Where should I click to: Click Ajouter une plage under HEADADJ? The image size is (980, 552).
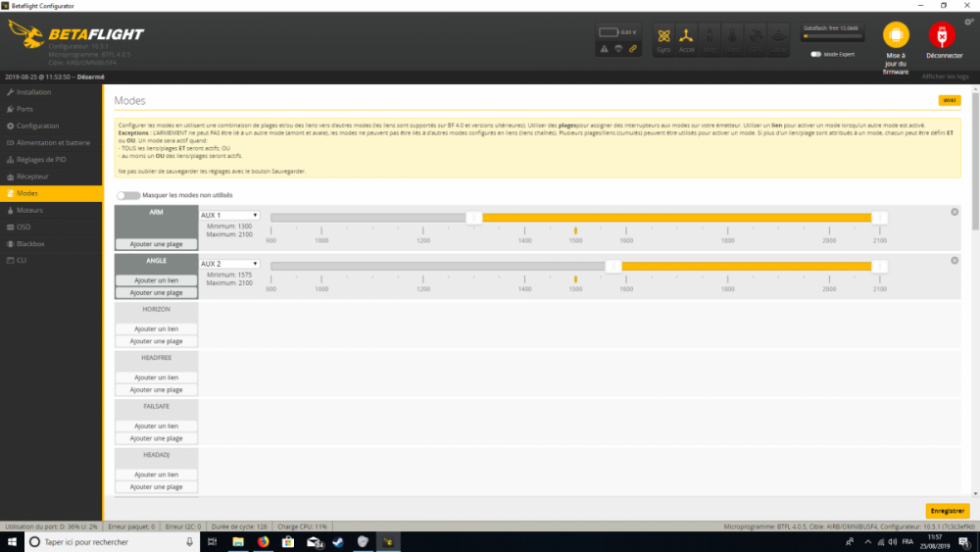coord(156,487)
